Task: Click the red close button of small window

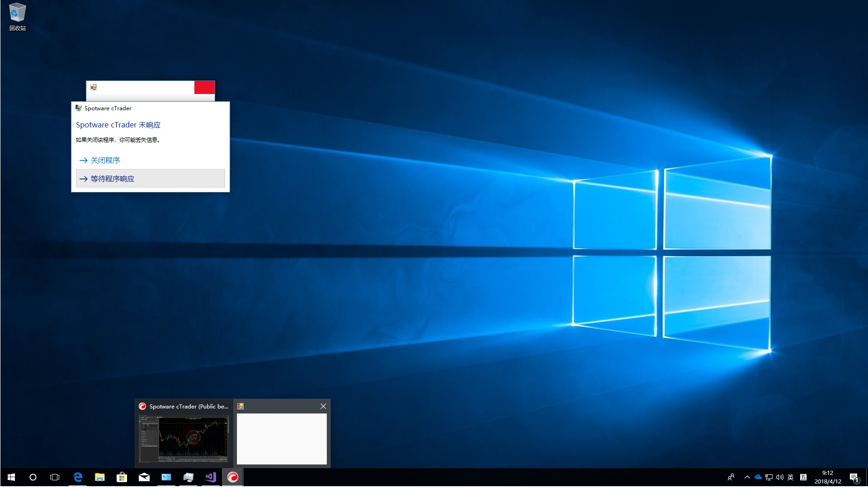Action: (x=204, y=87)
